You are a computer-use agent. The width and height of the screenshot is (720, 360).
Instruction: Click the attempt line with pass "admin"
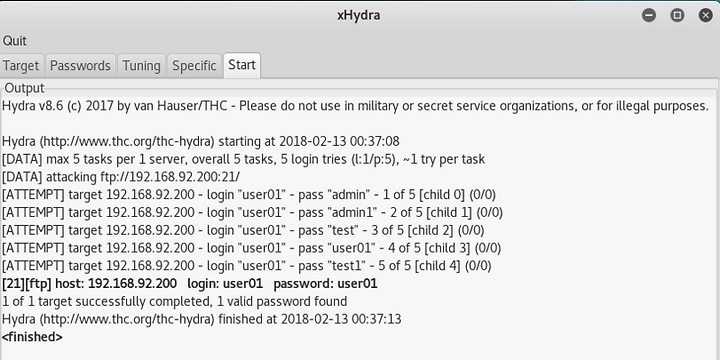[x=249, y=195]
